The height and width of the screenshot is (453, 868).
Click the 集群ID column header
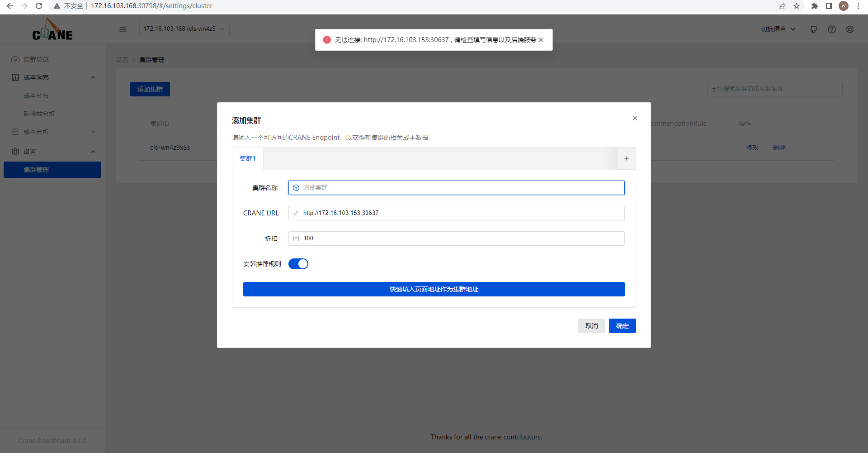point(160,124)
